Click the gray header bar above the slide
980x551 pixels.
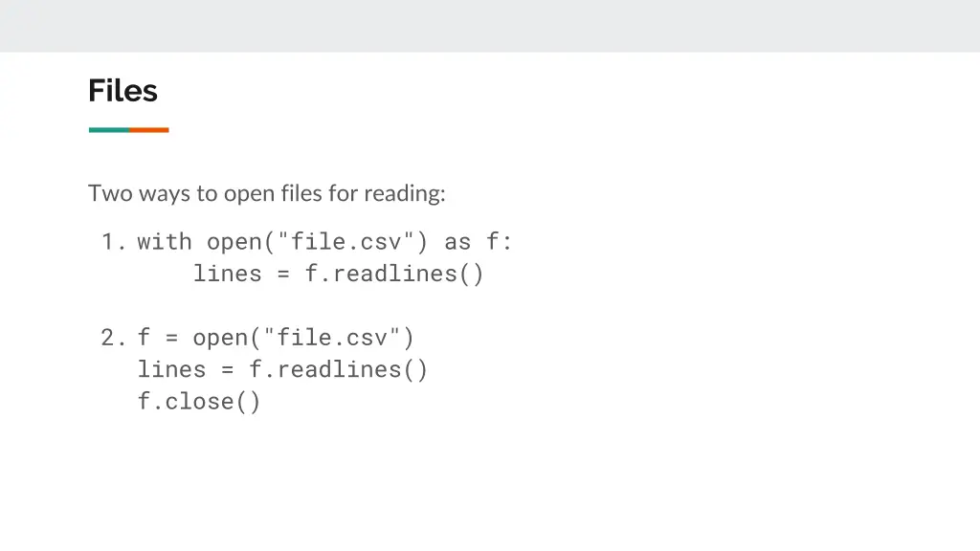490,26
